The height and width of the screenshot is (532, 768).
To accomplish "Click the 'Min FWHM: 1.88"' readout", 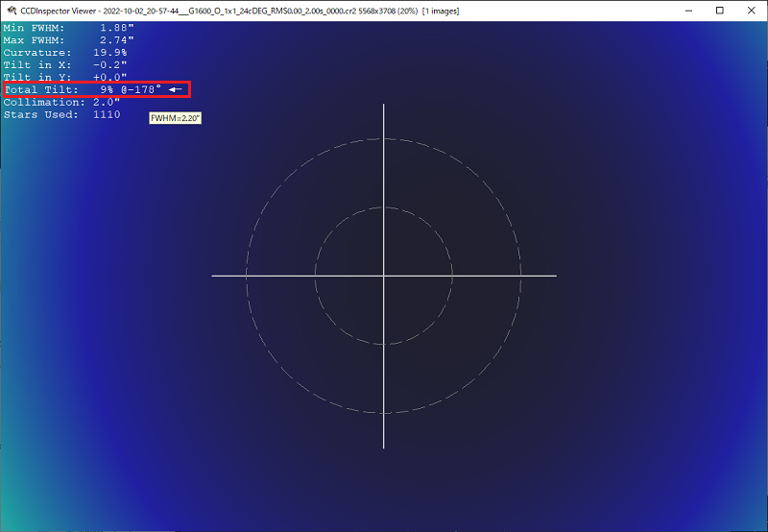I will click(68, 28).
